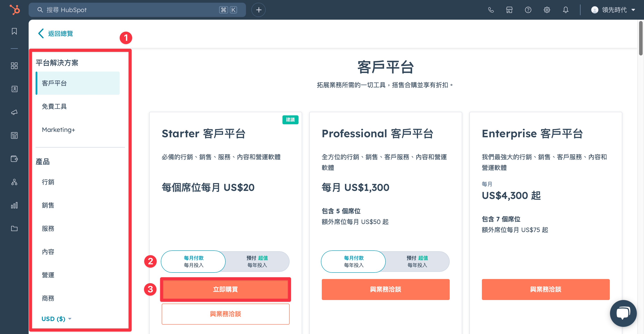Open the commerce wallet sidebar icon

click(x=14, y=159)
